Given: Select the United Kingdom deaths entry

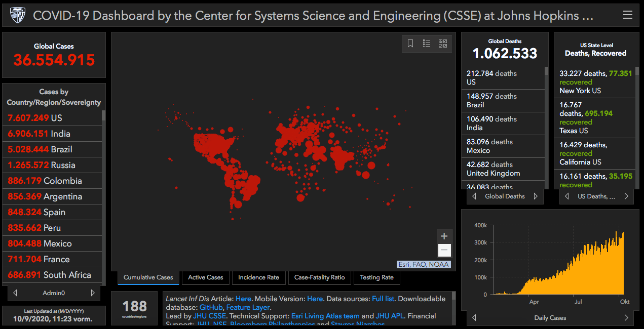Looking at the screenshot, I should coord(503,169).
